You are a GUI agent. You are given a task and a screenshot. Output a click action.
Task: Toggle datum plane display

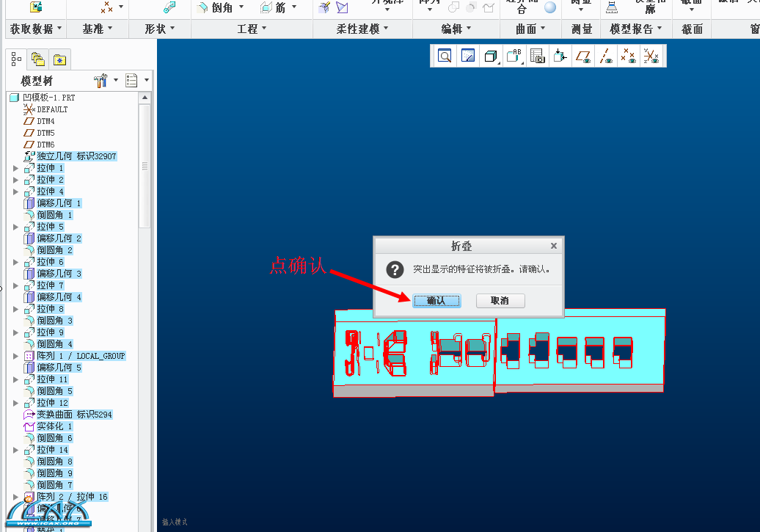click(582, 56)
